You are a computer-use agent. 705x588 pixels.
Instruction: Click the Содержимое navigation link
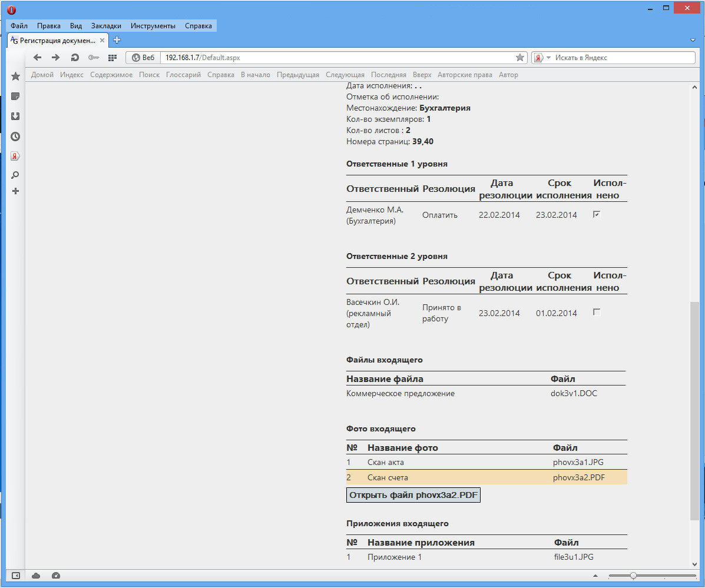(x=111, y=75)
